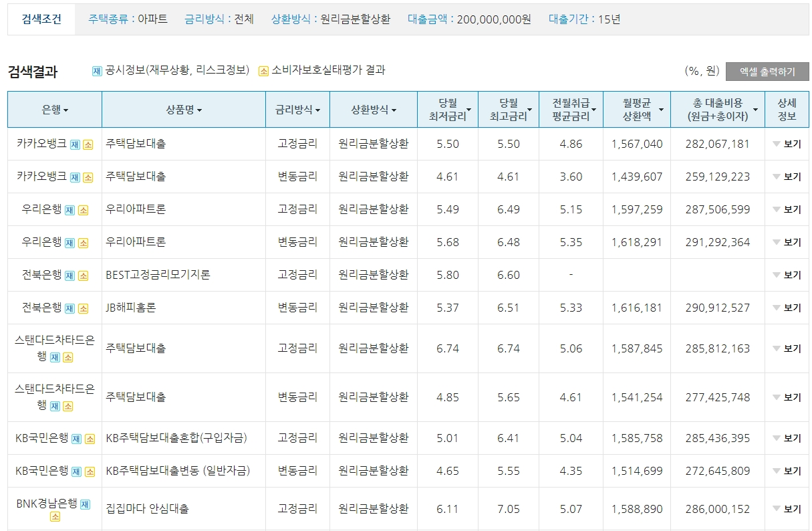Select 재 icon in 우리은행 변동금리 row
The height and width of the screenshot is (531, 812).
(70, 243)
